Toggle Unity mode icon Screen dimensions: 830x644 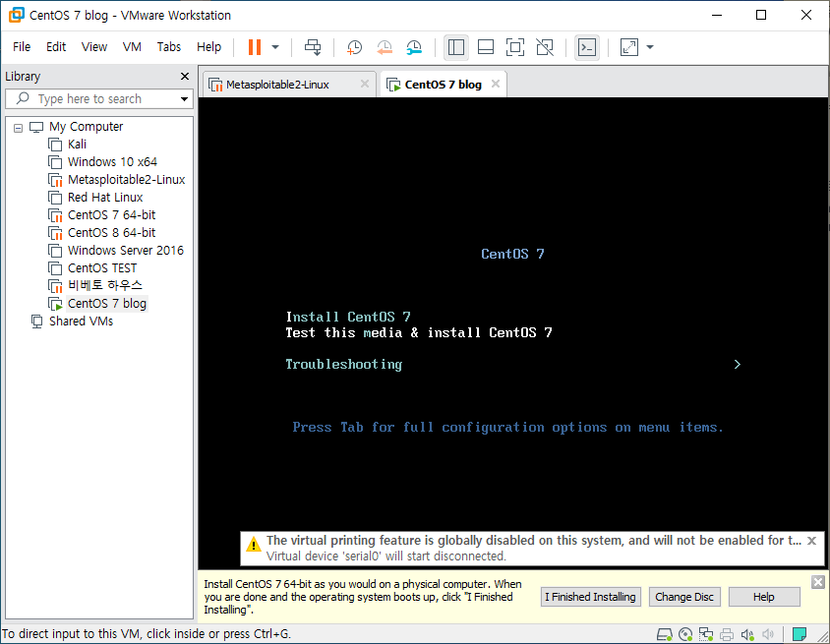point(545,47)
